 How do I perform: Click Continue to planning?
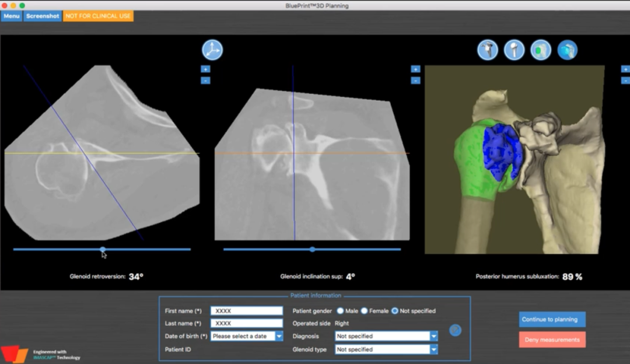click(552, 320)
